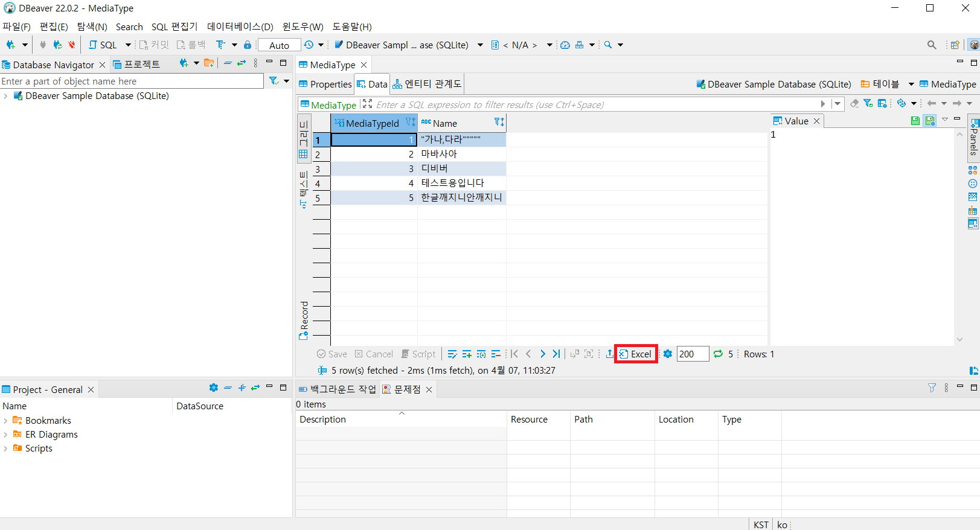Toggle the Panels sidebar
Screen dimensions: 980x530
973,138
